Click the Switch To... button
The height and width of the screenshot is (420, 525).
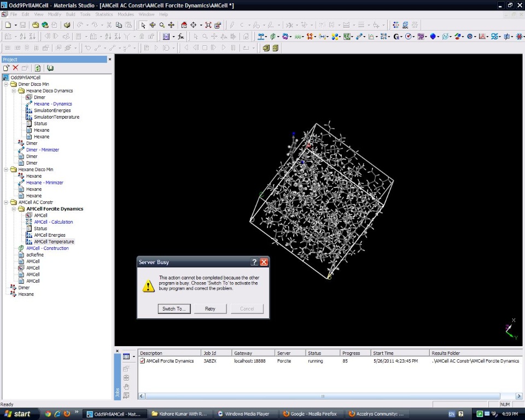pyautogui.click(x=174, y=308)
